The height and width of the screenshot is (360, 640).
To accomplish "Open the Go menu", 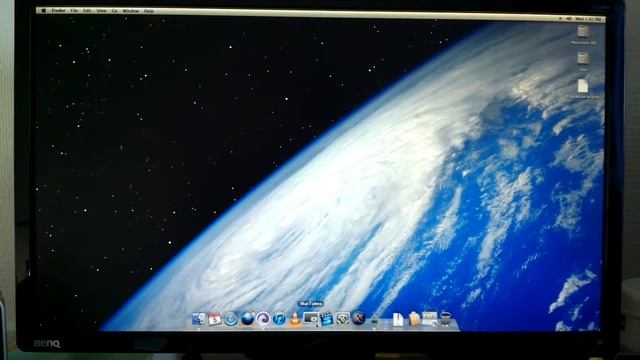I will 115,11.
